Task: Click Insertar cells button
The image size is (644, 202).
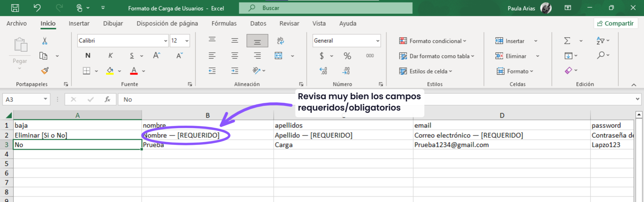Action: [x=510, y=41]
